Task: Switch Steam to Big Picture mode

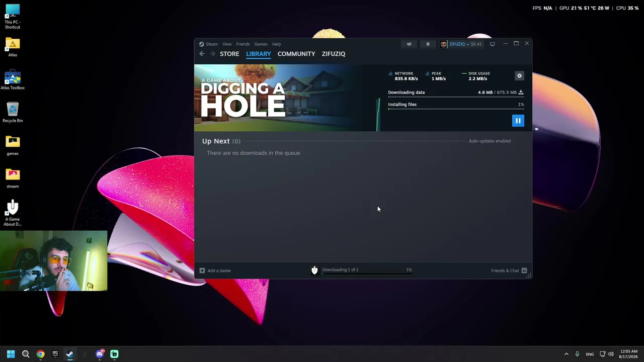Action: pos(492,44)
